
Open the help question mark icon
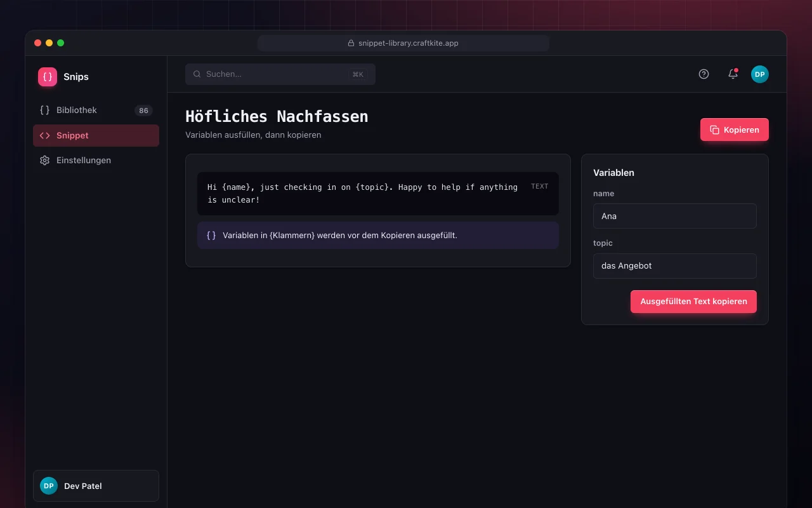tap(704, 74)
